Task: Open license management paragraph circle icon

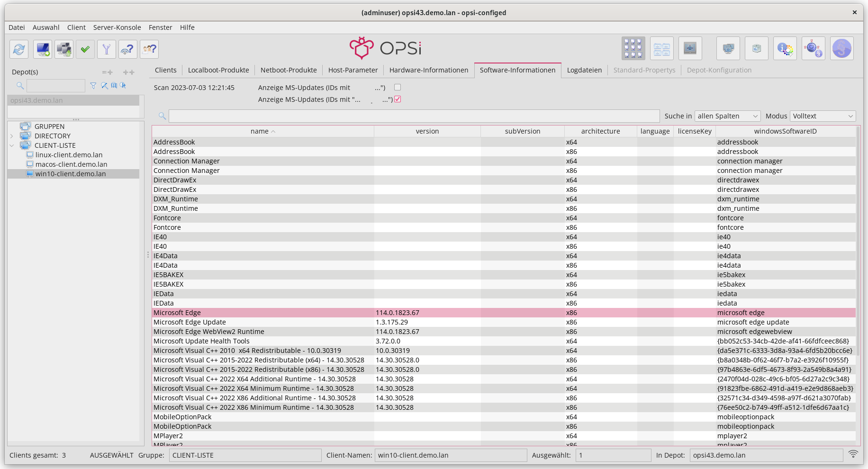Action: click(842, 48)
